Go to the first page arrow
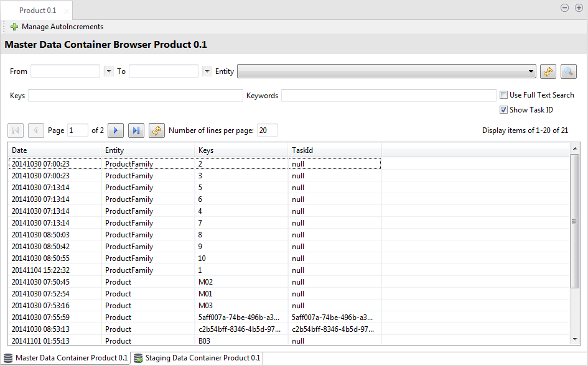The image size is (588, 366). (x=16, y=130)
